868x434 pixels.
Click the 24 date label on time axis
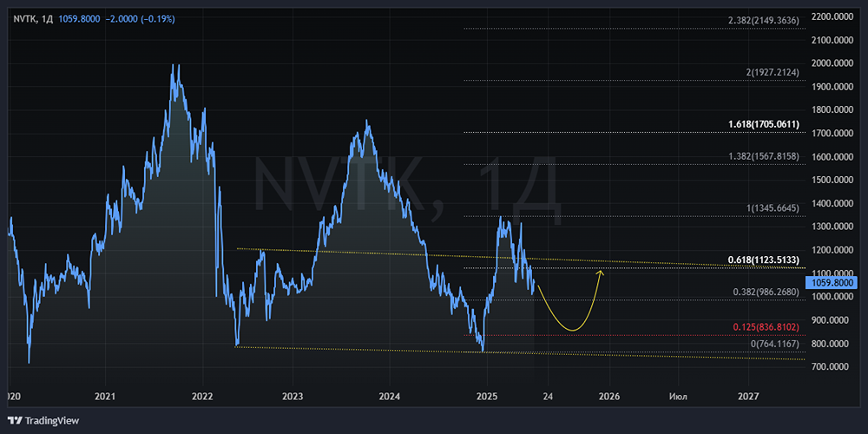pos(548,397)
